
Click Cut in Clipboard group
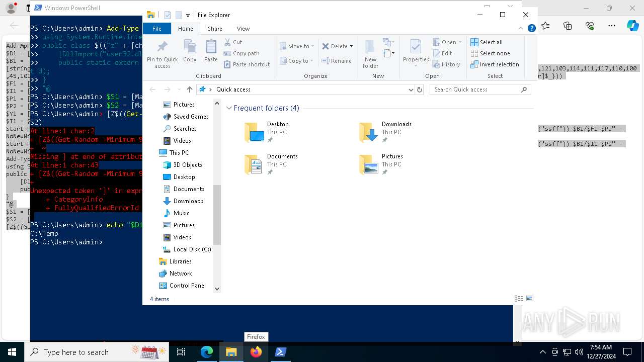[x=233, y=42]
